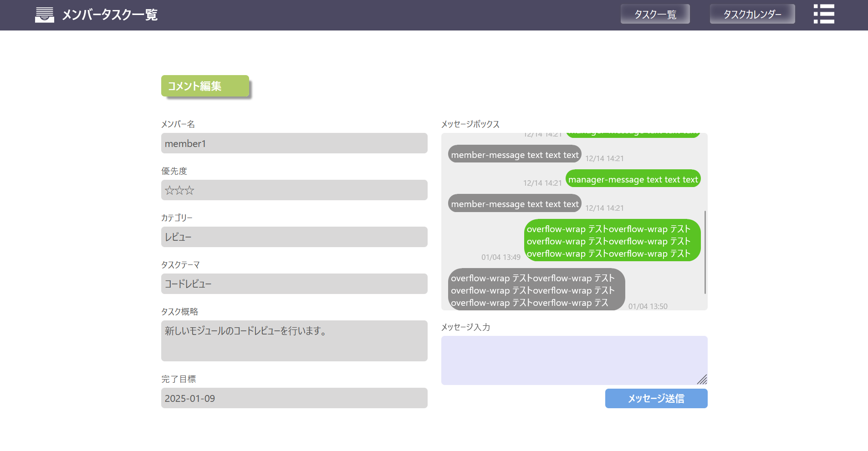
Task: Click the タスク概略 description text box
Action: [x=294, y=341]
